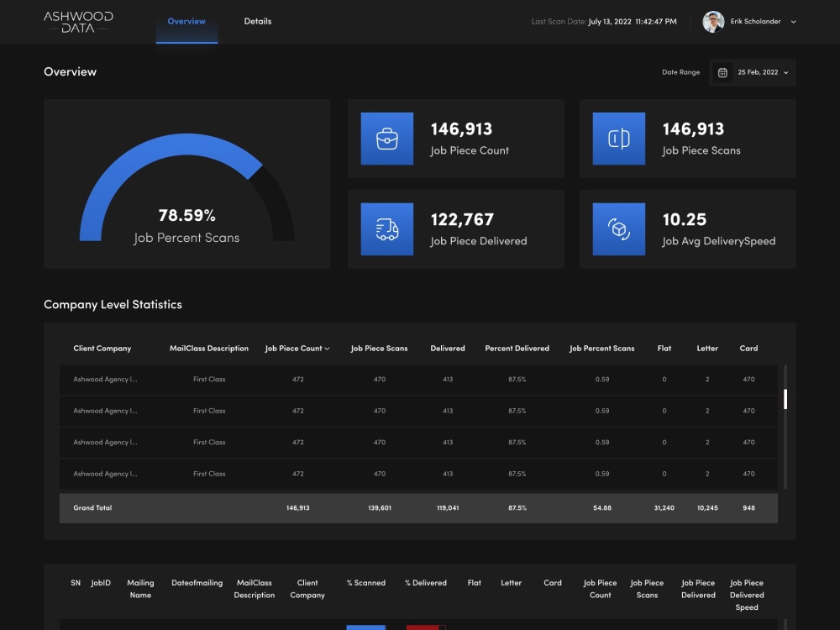Click the MailClass Description column header
Image resolution: width=840 pixels, height=630 pixels.
pos(209,349)
